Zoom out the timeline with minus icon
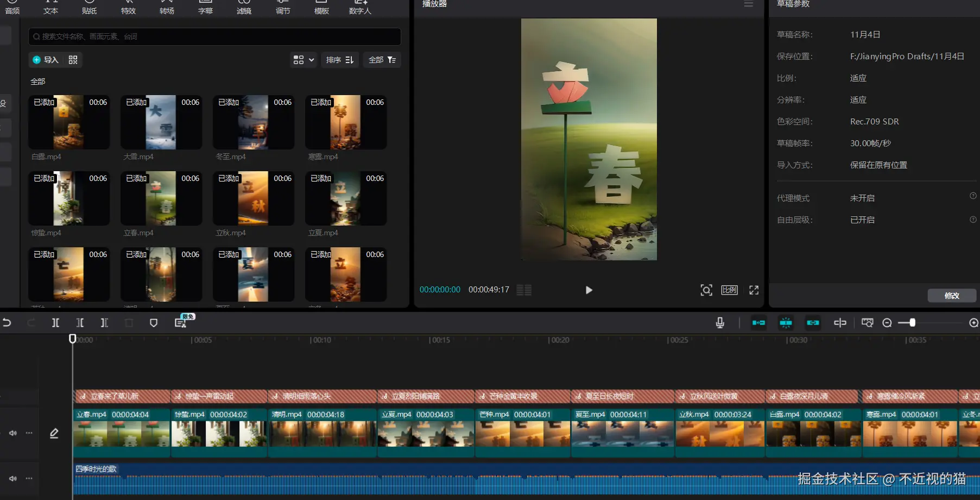This screenshot has width=980, height=500. pos(887,323)
